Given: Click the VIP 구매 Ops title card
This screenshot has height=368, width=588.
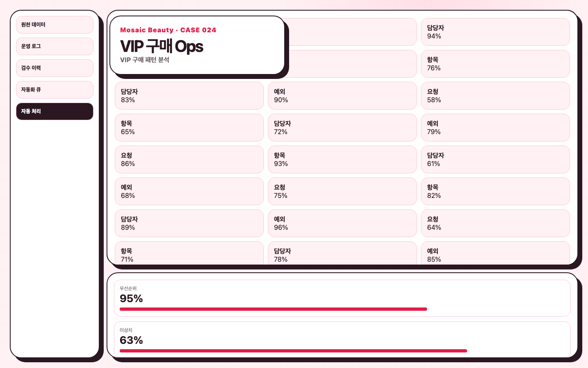Looking at the screenshot, I should click(x=197, y=45).
